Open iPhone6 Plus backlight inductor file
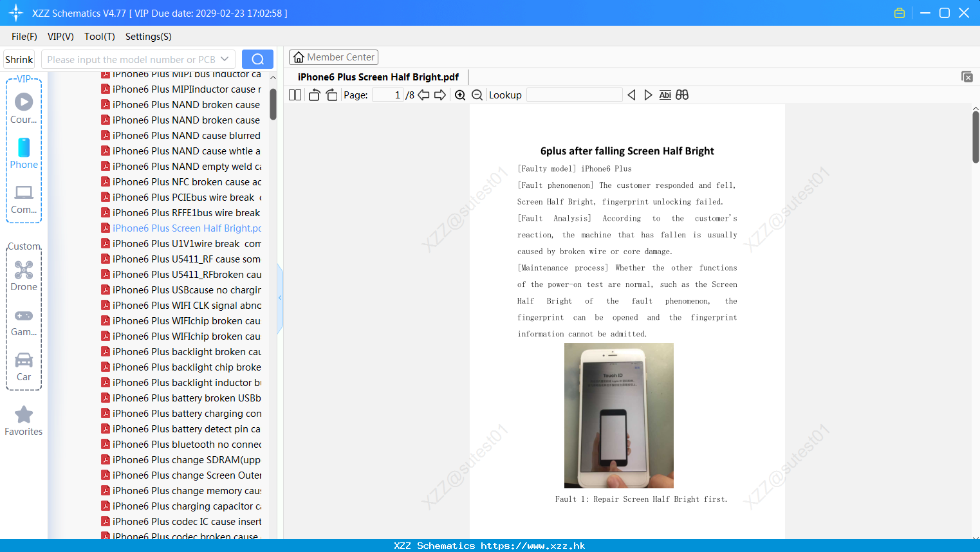The image size is (980, 552). (x=181, y=383)
